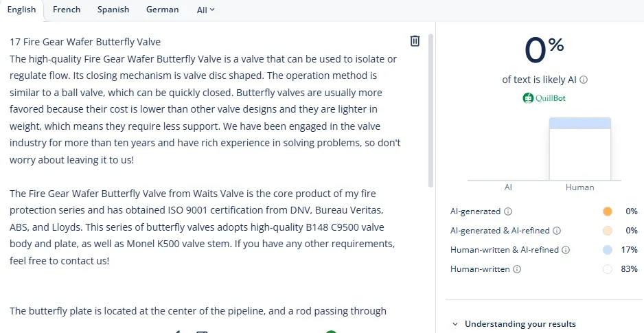The width and height of the screenshot is (644, 333).
Task: Open the info icon next to AI-generated
Action: (508, 211)
